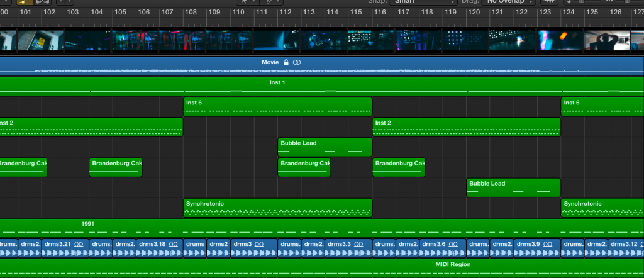Click the lock icon on the Movie region
644x278 pixels.
coord(286,62)
